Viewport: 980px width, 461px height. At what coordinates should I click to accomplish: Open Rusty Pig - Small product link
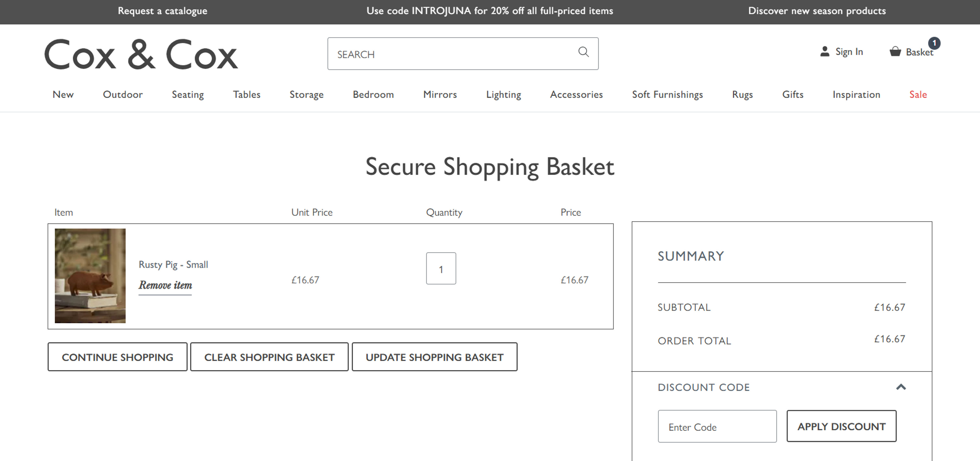[173, 265]
